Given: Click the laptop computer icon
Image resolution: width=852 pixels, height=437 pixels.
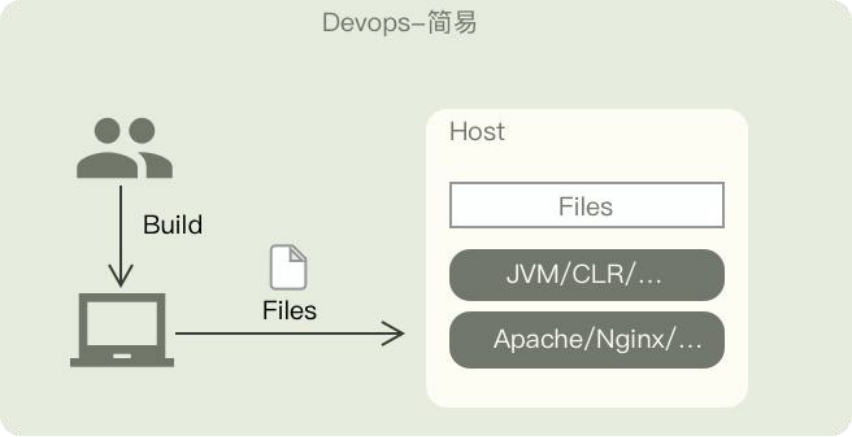Looking at the screenshot, I should coord(122,330).
